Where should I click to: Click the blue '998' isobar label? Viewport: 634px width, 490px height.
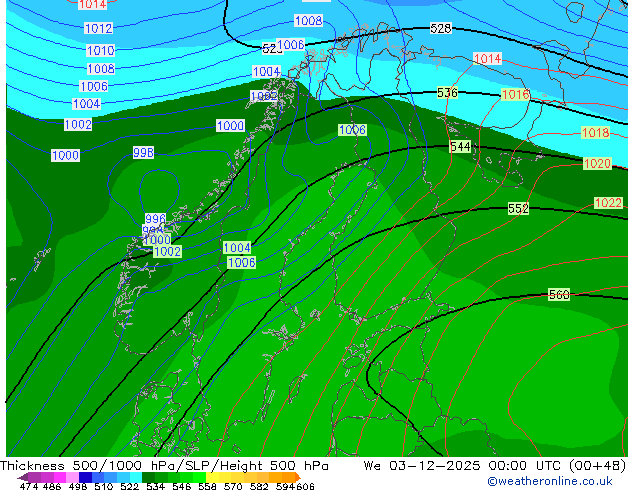[x=144, y=152]
